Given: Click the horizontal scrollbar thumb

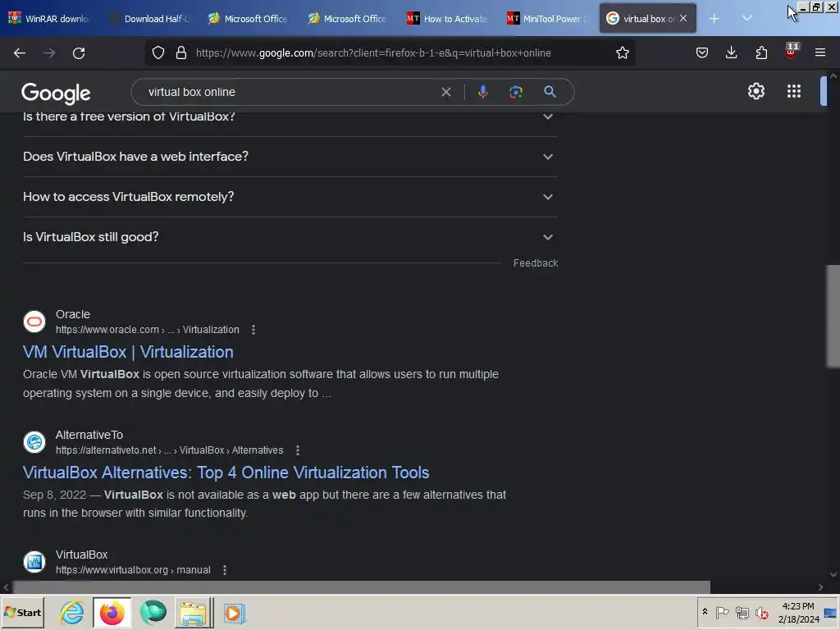Looking at the screenshot, I should (x=362, y=587).
